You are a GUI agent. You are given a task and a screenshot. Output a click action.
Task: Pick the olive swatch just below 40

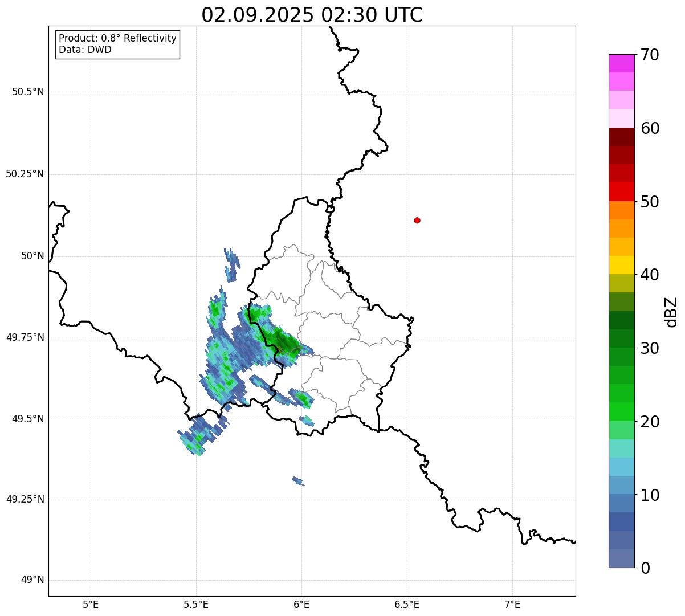click(621, 283)
